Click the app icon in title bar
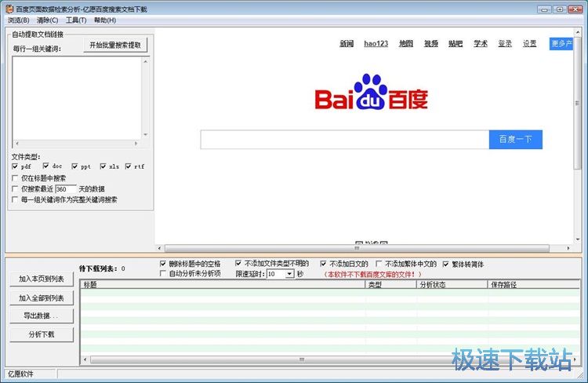 [8, 9]
